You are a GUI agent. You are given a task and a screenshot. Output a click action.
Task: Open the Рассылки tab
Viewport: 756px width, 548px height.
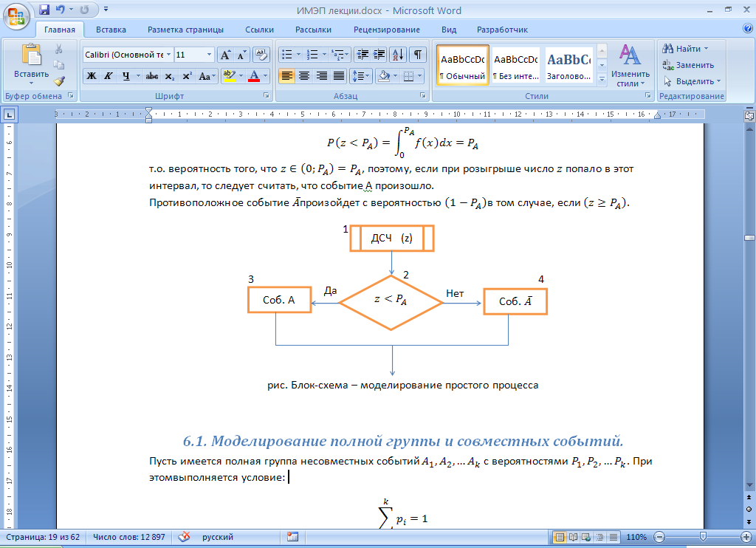coord(313,30)
